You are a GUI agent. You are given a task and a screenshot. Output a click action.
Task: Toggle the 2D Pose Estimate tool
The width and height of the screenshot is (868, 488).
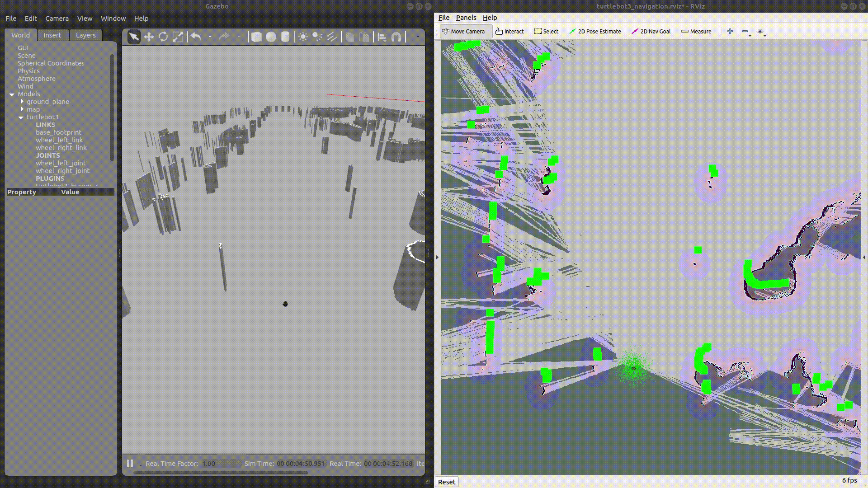(595, 32)
